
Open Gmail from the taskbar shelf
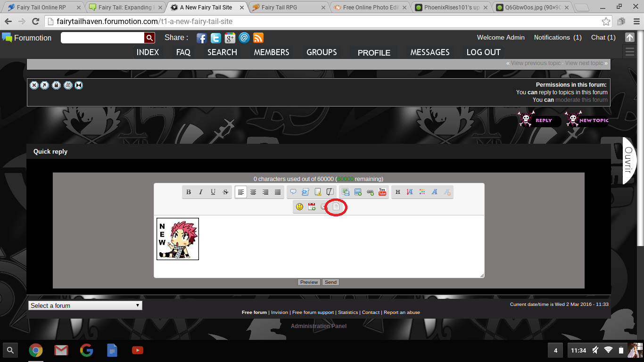pos(61,350)
